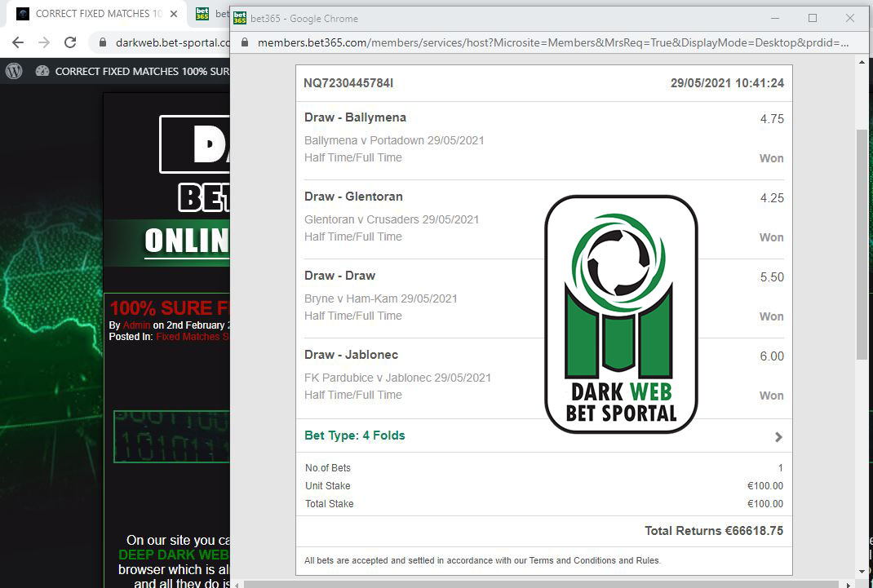Click the members.bet365.com address bar
This screenshot has width=873, height=588.
click(553, 43)
